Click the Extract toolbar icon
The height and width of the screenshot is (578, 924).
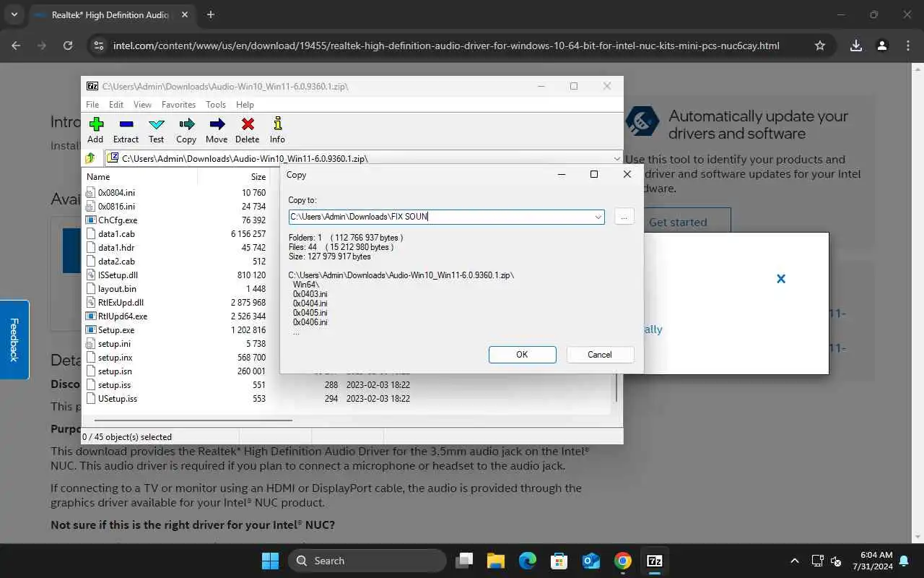[x=126, y=124]
